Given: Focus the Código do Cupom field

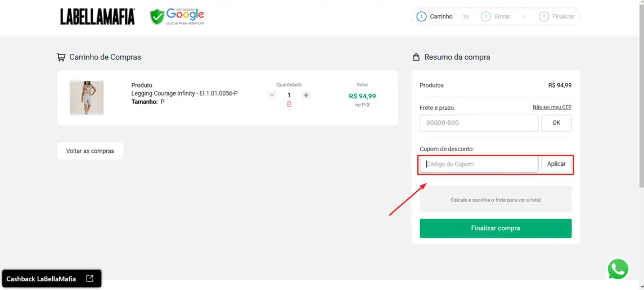Looking at the screenshot, I should (x=479, y=164).
